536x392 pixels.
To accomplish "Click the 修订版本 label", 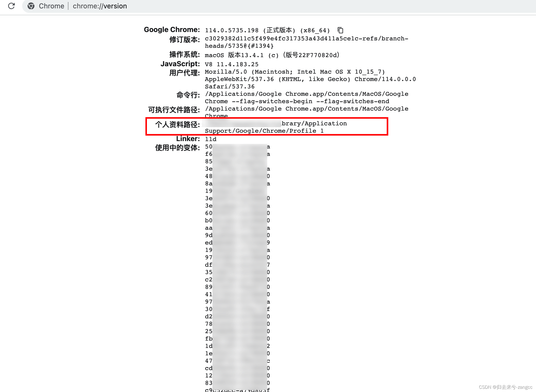I will 185,39.
